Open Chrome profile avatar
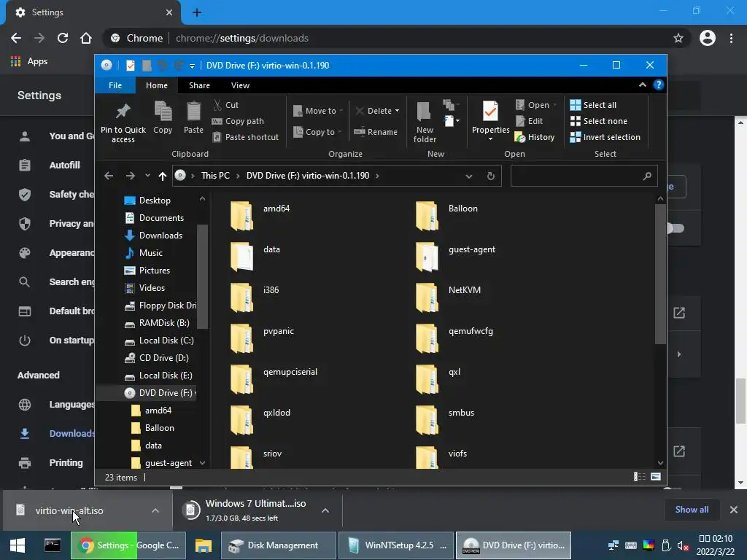 (x=708, y=38)
